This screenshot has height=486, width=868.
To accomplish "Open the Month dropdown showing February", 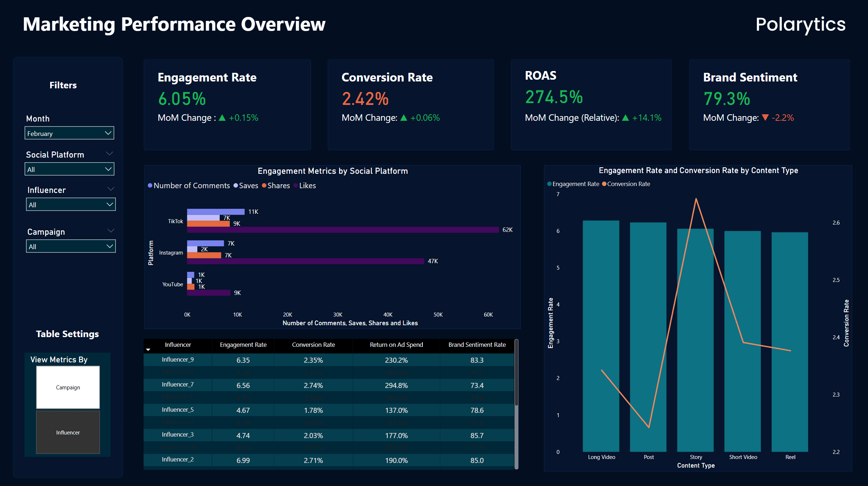I will [x=69, y=133].
